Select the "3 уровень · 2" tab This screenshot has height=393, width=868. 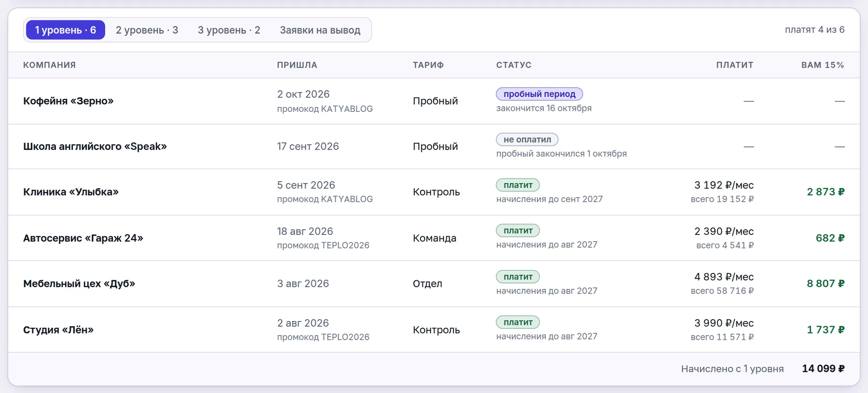229,30
